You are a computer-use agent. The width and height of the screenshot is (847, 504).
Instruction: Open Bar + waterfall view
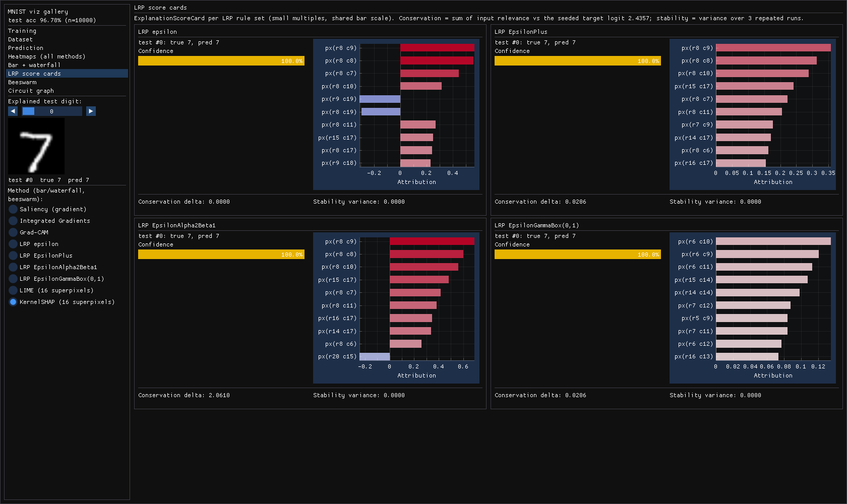point(67,65)
